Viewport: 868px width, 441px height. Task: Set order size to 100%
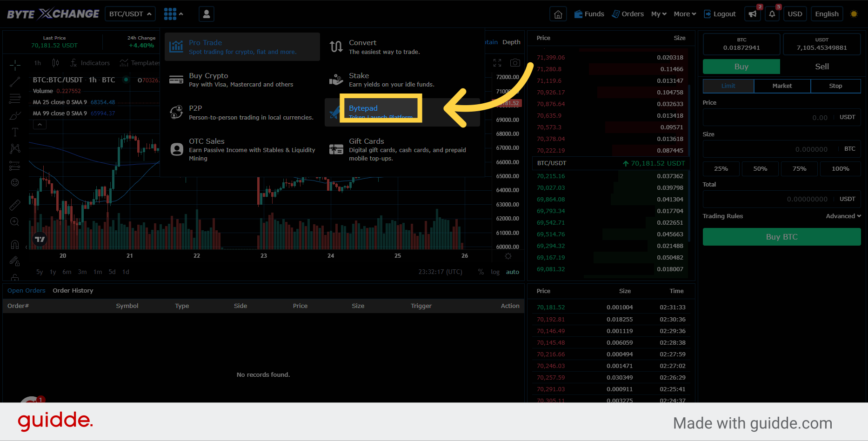click(x=840, y=168)
